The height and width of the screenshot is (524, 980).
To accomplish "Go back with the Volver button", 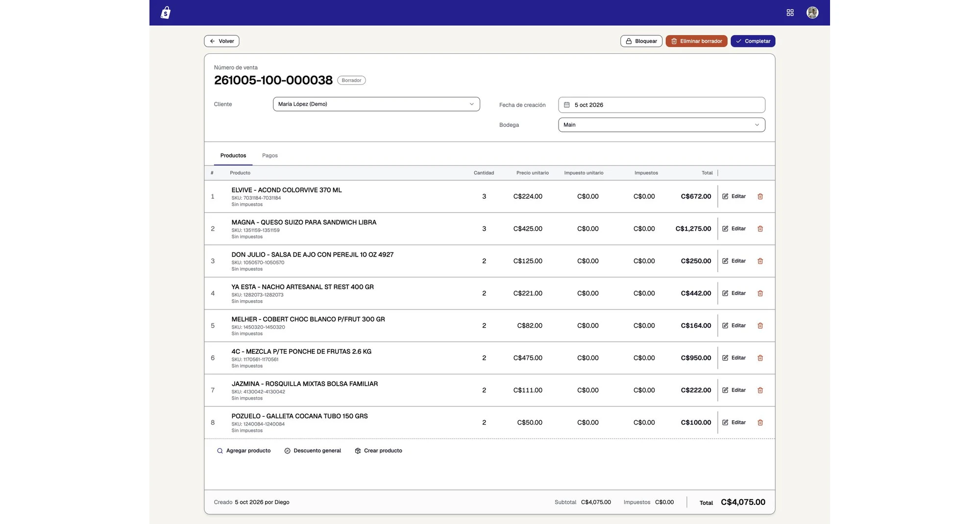I will pyautogui.click(x=221, y=41).
